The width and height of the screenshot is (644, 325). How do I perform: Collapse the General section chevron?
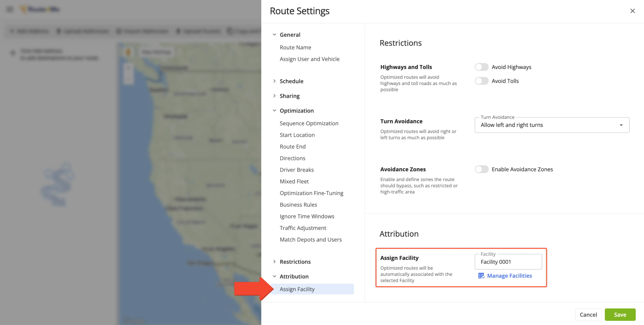coord(275,35)
